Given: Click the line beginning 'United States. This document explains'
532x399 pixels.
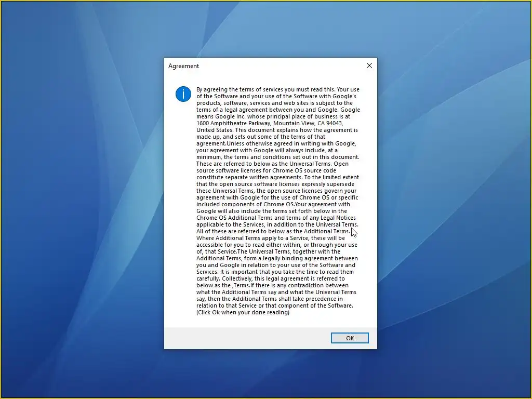Looking at the screenshot, I should (277, 130).
